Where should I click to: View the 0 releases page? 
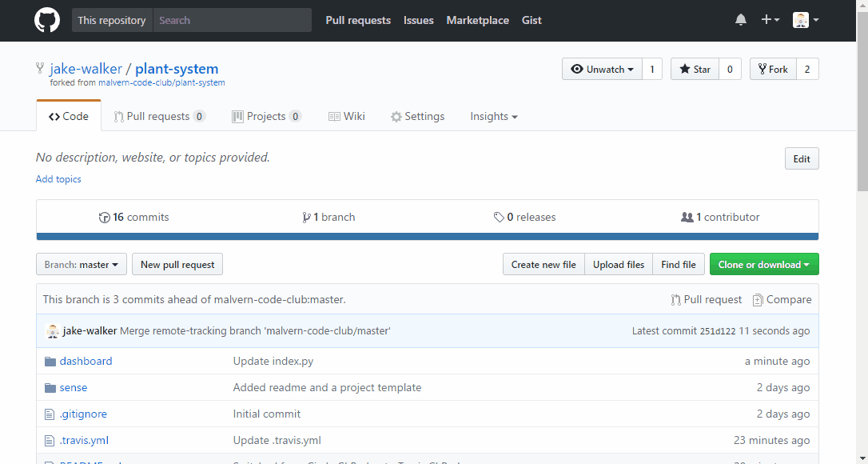click(x=525, y=218)
